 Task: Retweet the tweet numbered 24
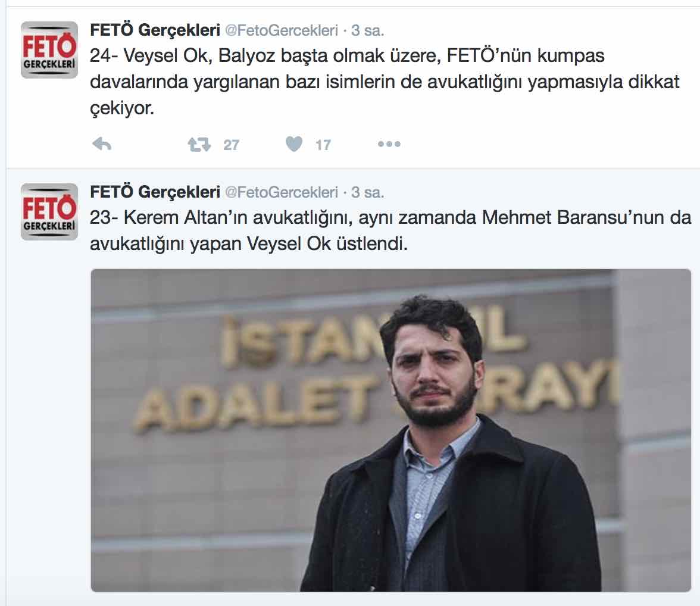point(199,144)
